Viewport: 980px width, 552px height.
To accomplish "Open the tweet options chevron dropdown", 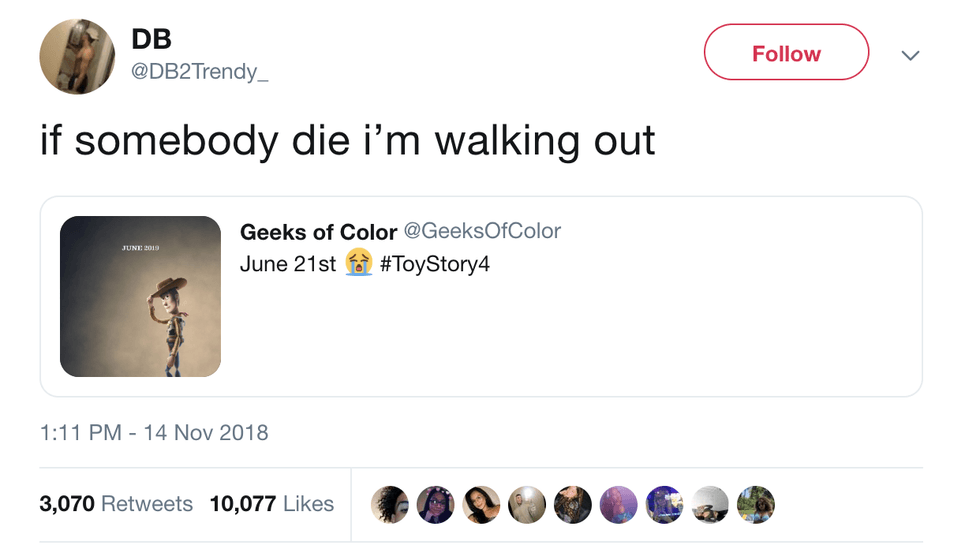I will [910, 55].
